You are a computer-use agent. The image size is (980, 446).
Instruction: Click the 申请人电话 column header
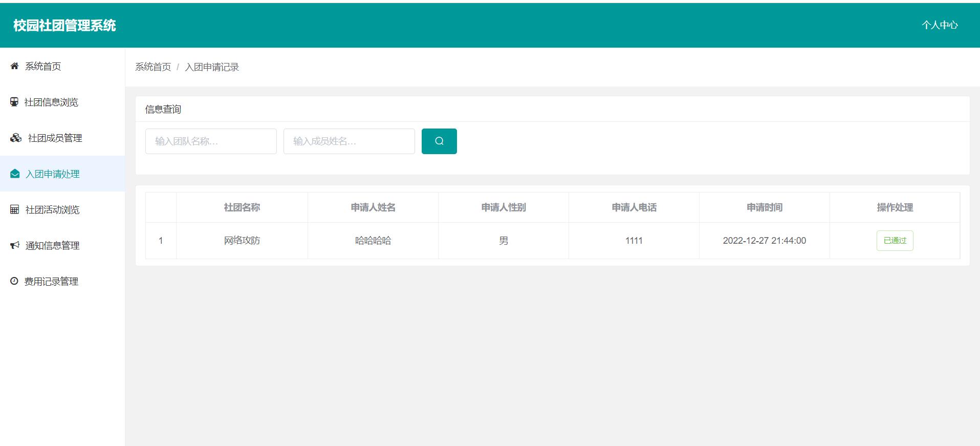[x=634, y=207]
